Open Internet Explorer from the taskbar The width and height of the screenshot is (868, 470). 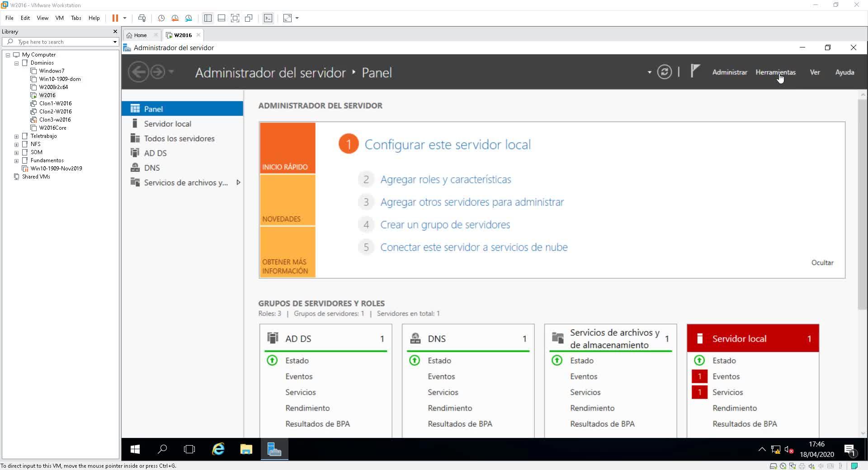point(218,449)
